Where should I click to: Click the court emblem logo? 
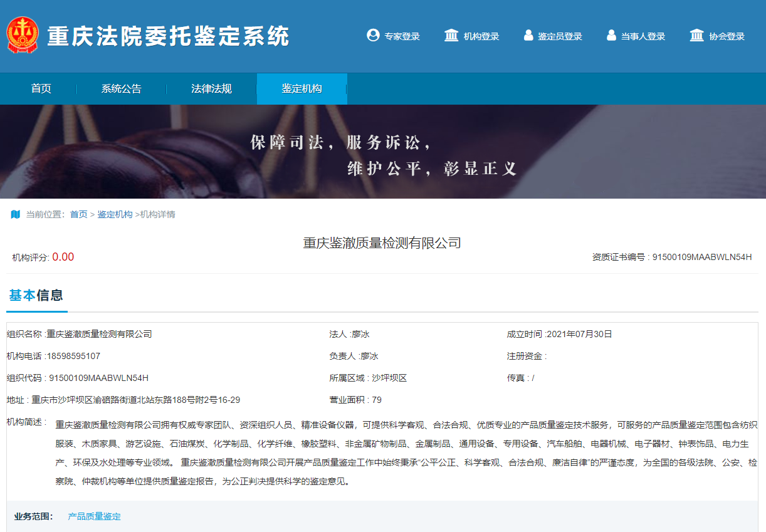[x=23, y=35]
